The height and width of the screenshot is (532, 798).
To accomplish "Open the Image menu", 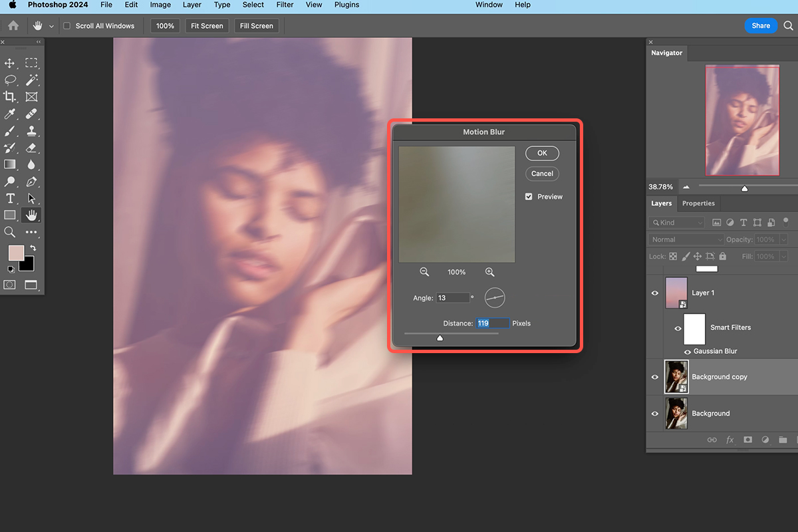I will 160,5.
